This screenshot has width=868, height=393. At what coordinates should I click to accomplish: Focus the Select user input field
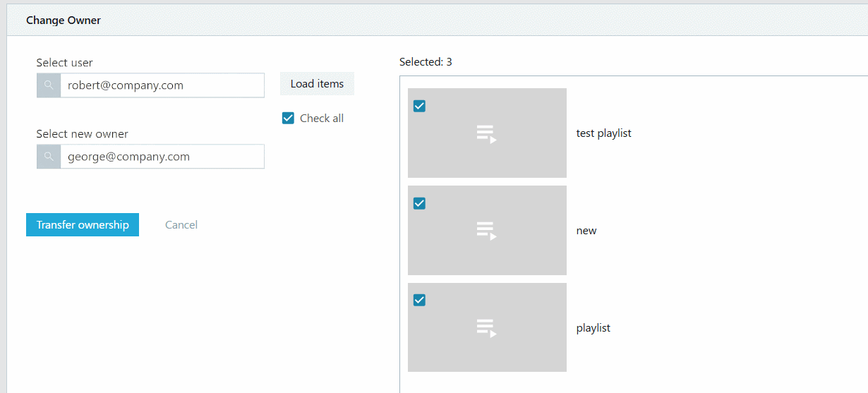(x=162, y=85)
